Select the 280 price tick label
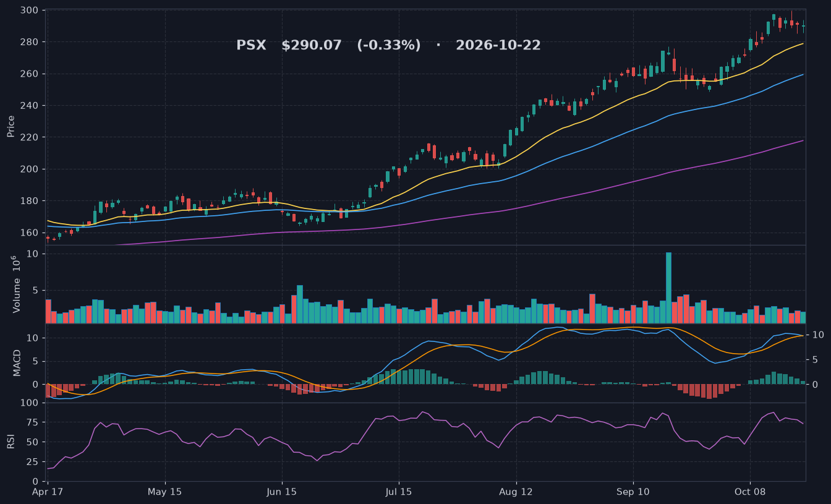Image resolution: width=831 pixels, height=504 pixels. [x=29, y=42]
